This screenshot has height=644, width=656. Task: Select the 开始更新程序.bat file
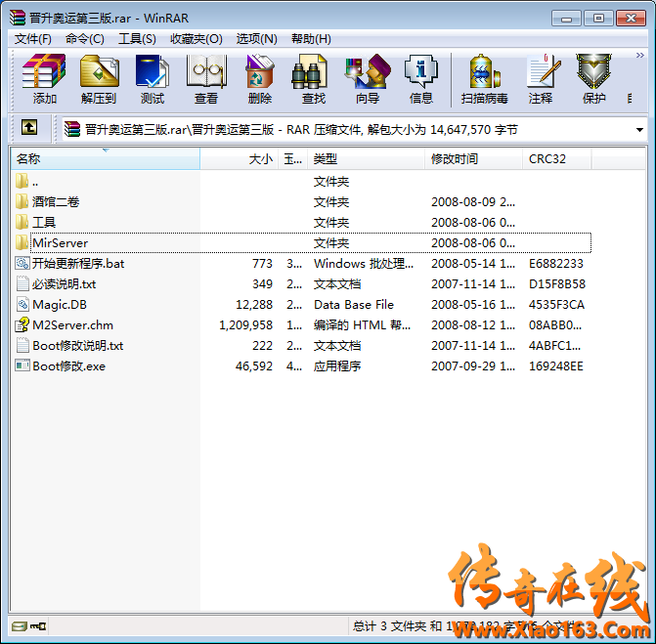coord(301,264)
